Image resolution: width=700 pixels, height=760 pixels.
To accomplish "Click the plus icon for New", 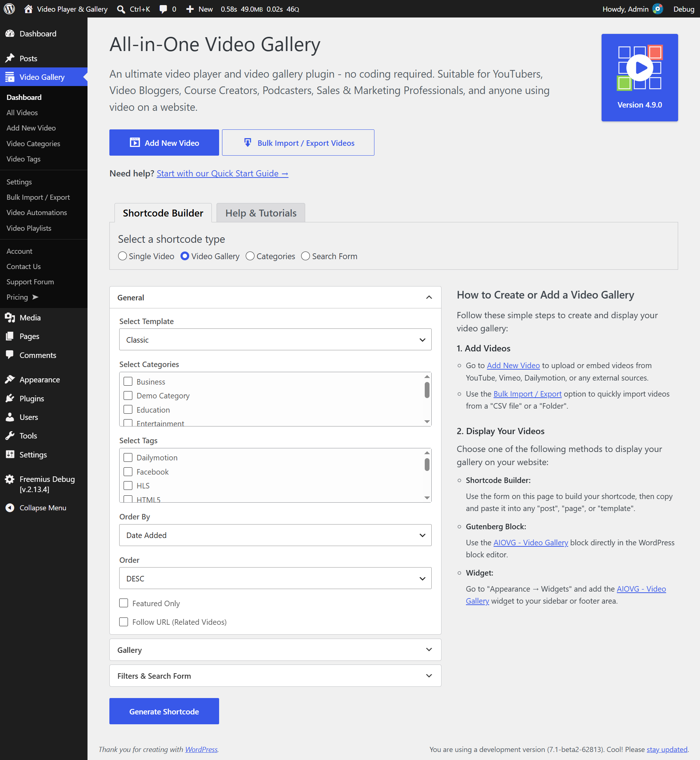I will pos(190,9).
